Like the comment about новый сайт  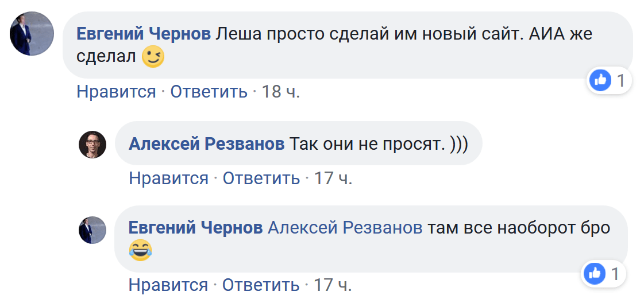(x=117, y=91)
